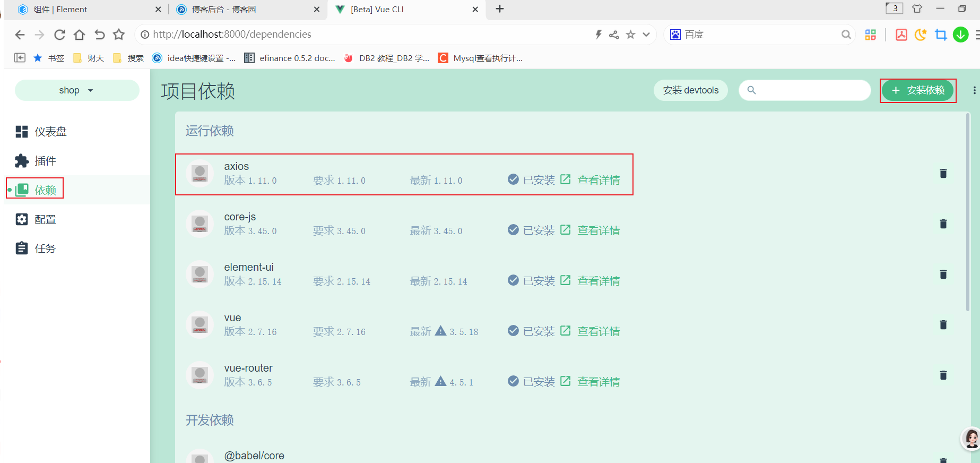Image resolution: width=980 pixels, height=463 pixels.
Task: Close the 组件 | Element tab
Action: [158, 10]
